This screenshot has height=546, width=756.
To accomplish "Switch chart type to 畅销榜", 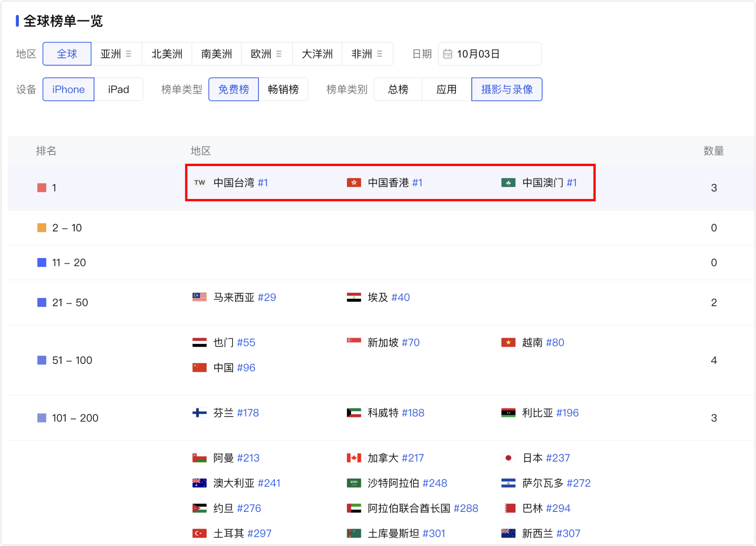I will click(283, 89).
